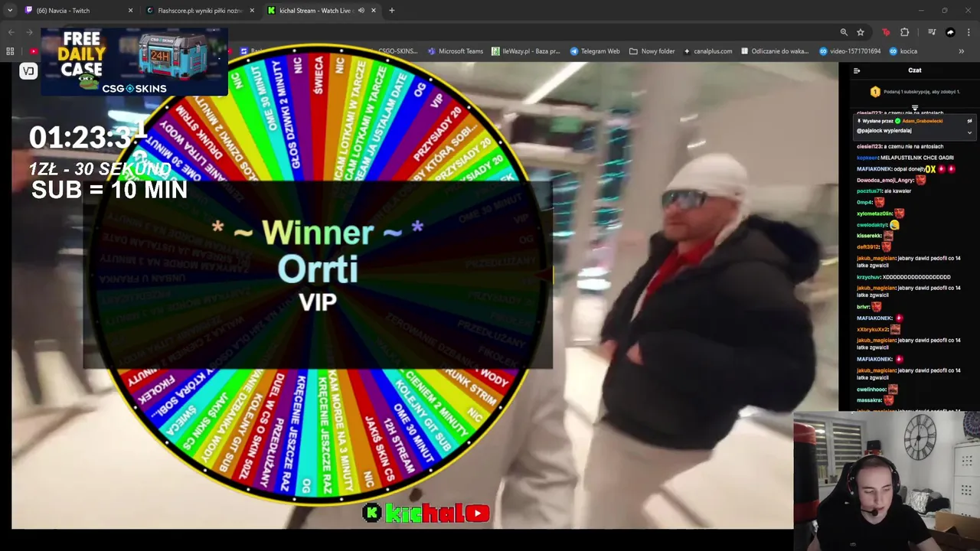The width and height of the screenshot is (980, 551).
Task: Switch to the Flashscore.pl tab
Action: coord(199,11)
